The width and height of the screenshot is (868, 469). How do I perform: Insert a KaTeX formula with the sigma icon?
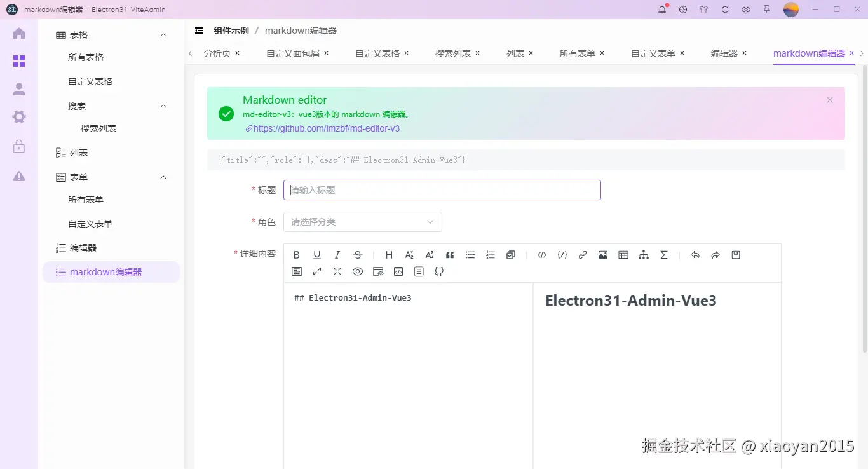pos(663,255)
